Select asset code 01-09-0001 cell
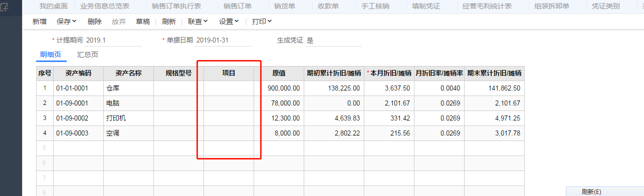The width and height of the screenshot is (644, 196). coord(79,103)
